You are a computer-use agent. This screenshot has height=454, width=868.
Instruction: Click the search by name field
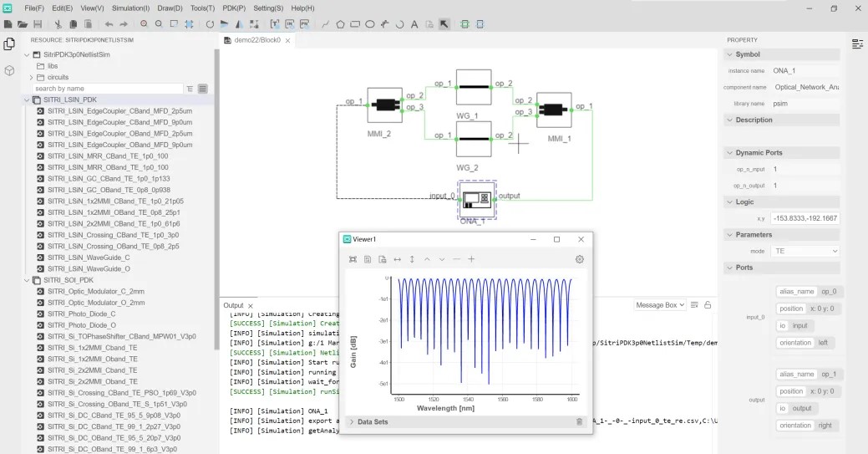coord(107,89)
